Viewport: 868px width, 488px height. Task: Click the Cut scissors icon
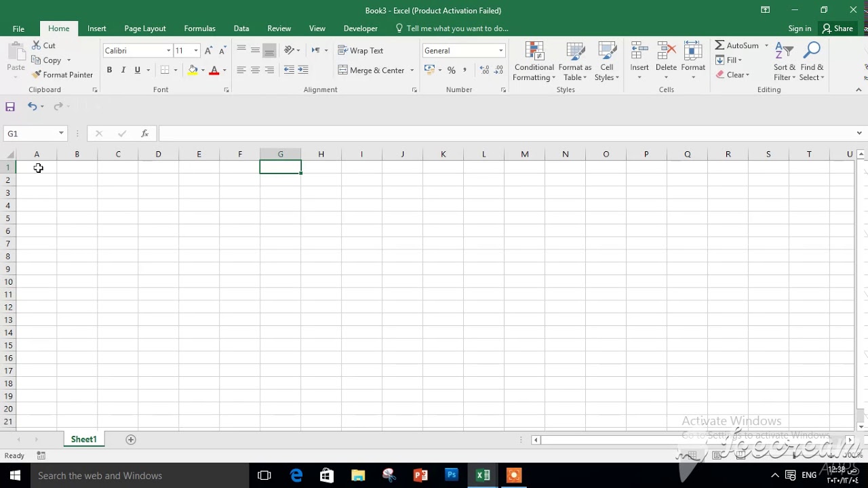(36, 45)
